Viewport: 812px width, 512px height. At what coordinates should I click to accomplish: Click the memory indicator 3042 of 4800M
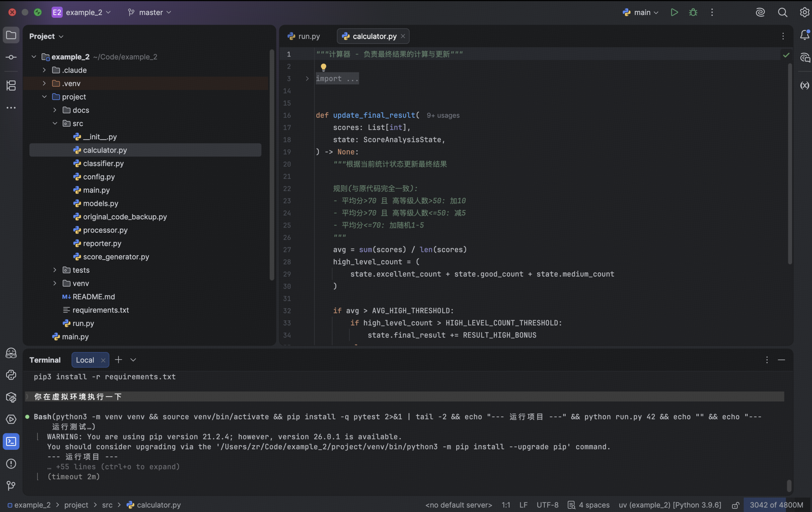[x=776, y=505]
